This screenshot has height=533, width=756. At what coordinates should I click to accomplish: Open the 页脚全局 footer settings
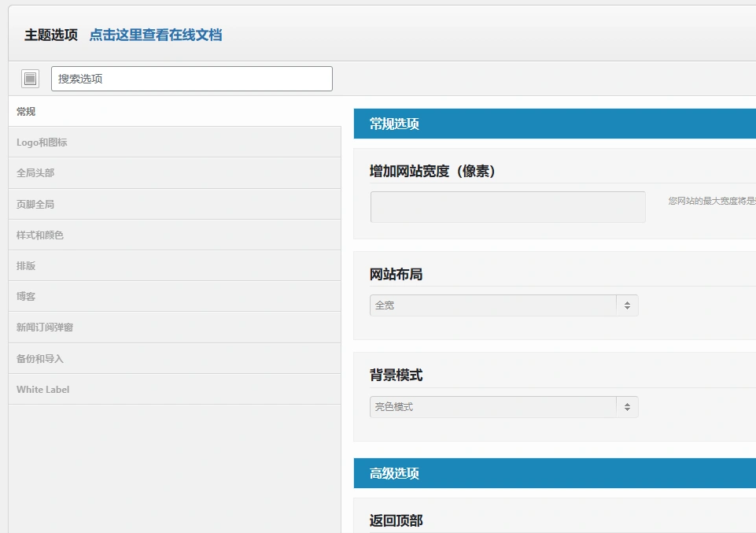[35, 203]
